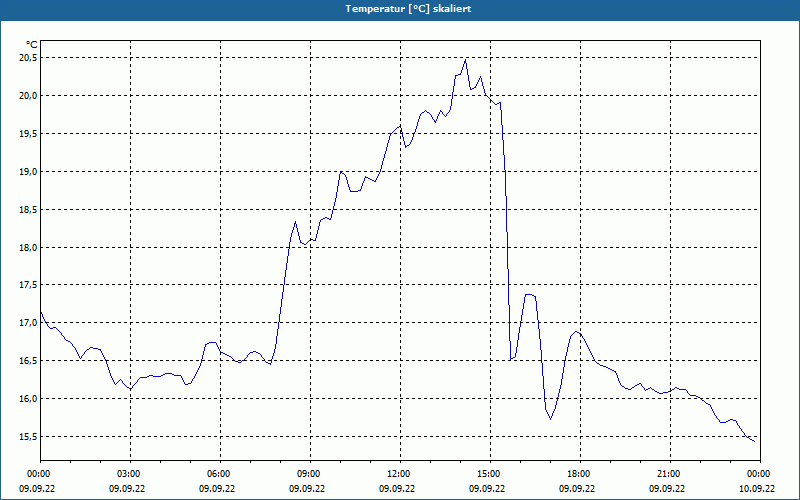This screenshot has width=800, height=500.
Task: Click the 03:00 time label
Action: pyautogui.click(x=130, y=474)
